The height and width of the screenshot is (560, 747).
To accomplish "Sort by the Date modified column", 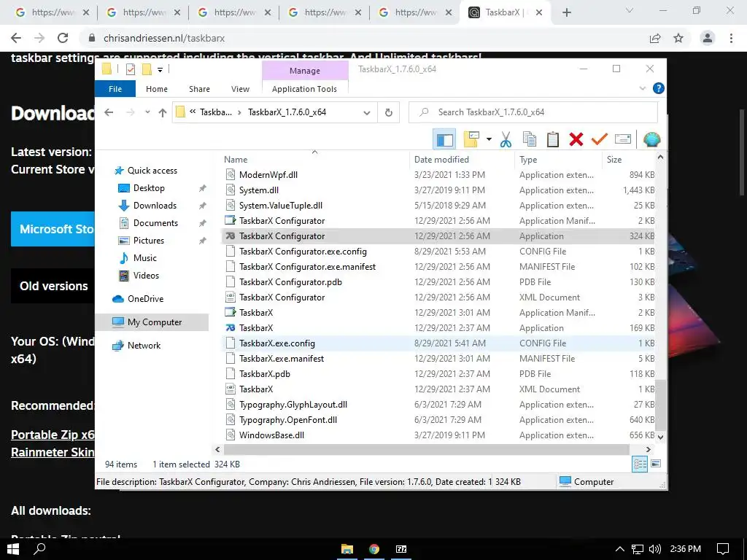I will coord(462,160).
